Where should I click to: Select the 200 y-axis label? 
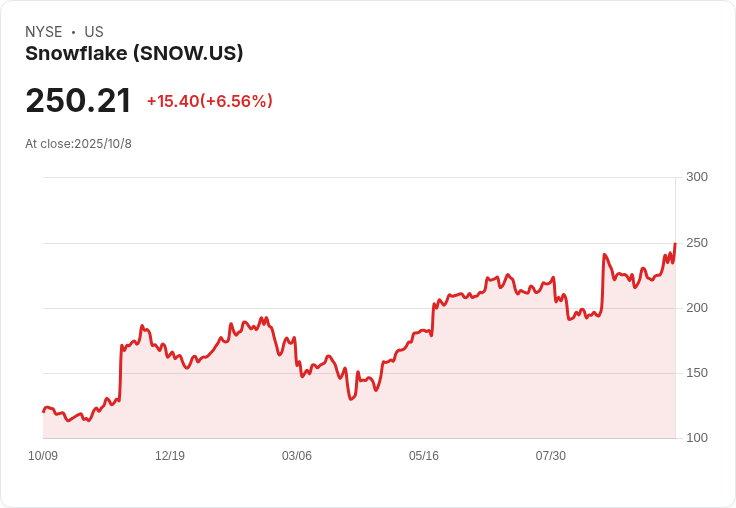coord(697,308)
